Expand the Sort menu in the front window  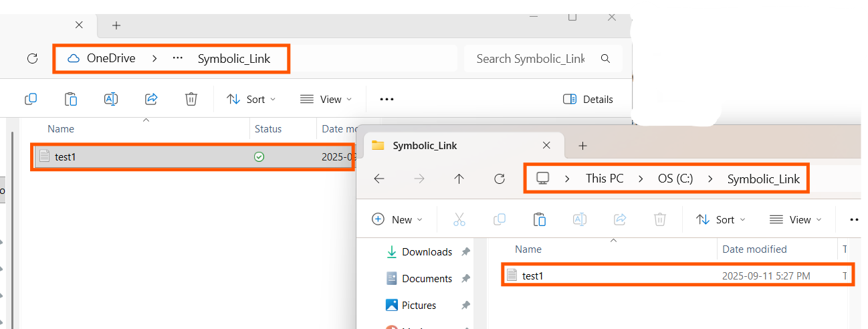[720, 219]
